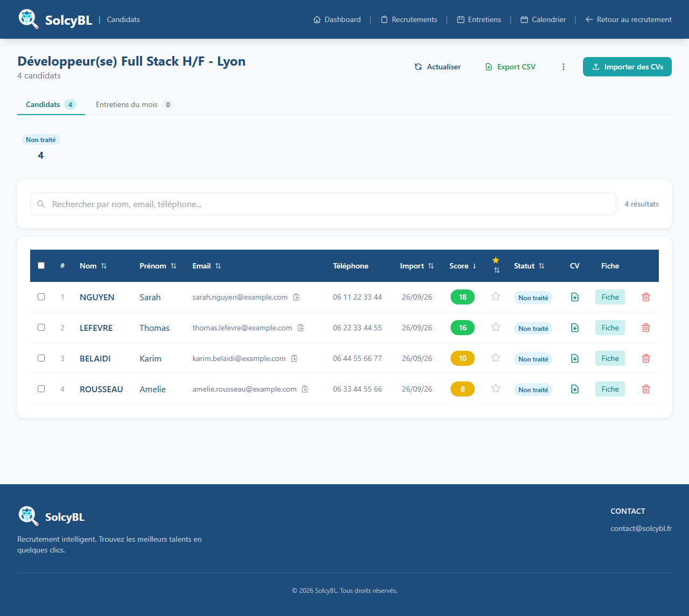Click the SolcyBL owl logo in header

[28, 19]
